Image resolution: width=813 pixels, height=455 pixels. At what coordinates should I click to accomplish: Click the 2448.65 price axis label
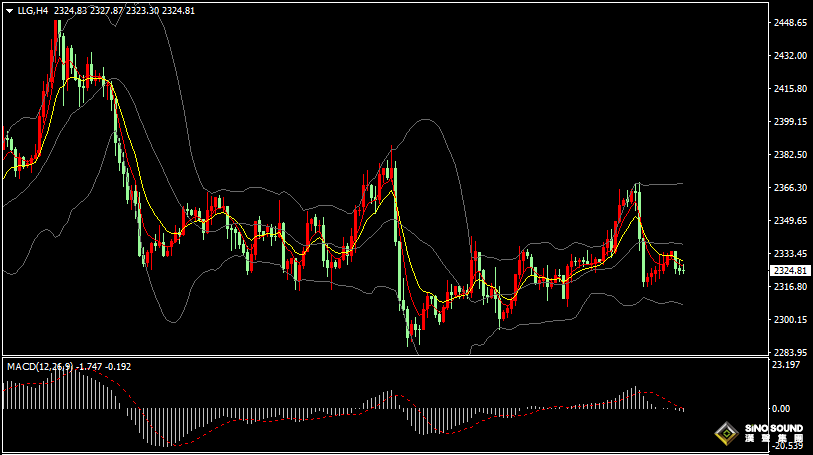click(x=790, y=23)
